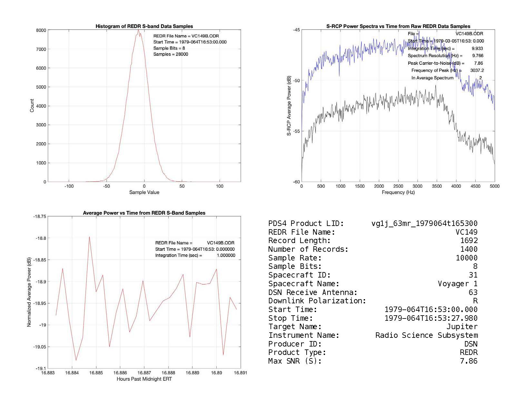Click the PDS4 Product LID value
The height and width of the screenshot is (411, 532).
click(x=424, y=224)
